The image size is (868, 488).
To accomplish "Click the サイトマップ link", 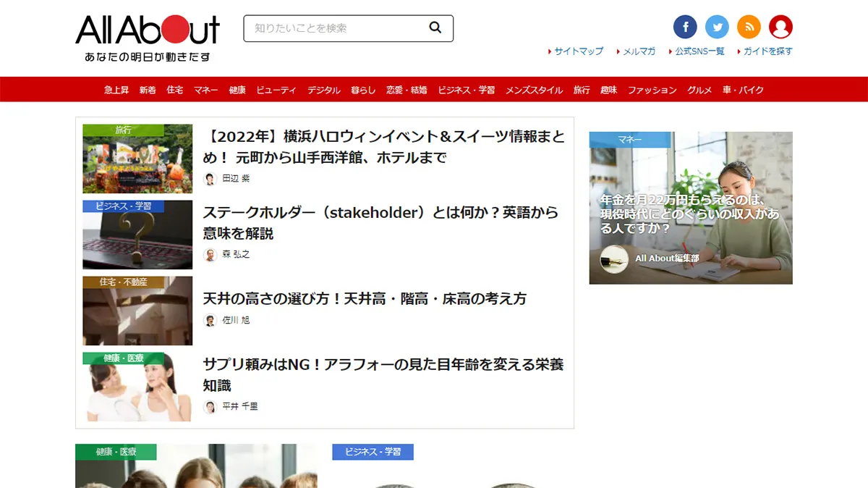I will [x=578, y=51].
